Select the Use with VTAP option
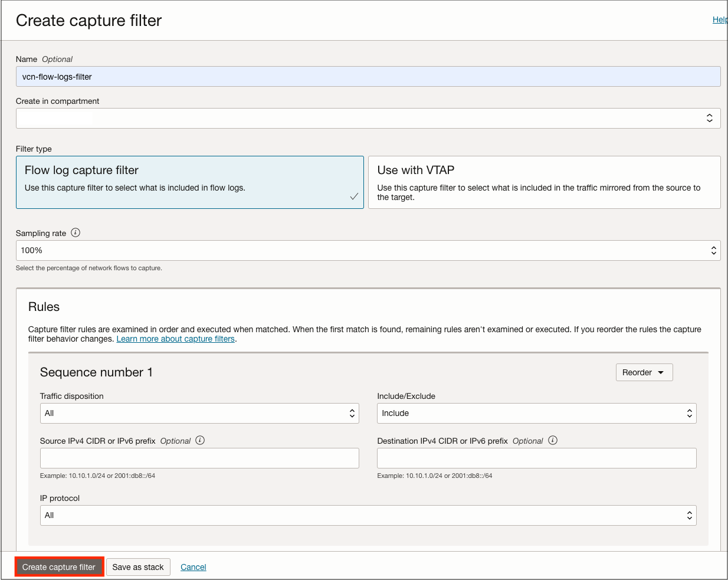 click(543, 182)
